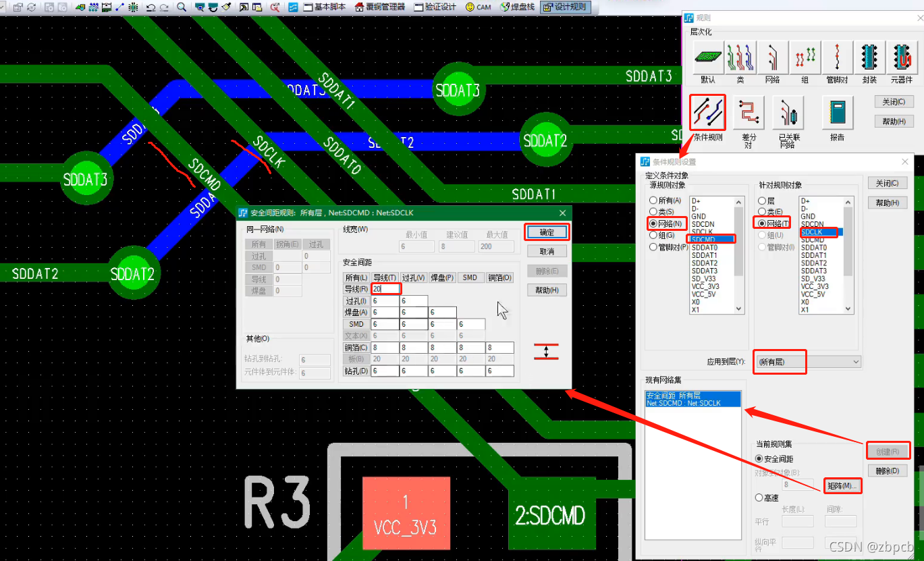Open the 应用到层 layer dropdown
Image resolution: width=924 pixels, height=561 pixels.
[x=807, y=362]
